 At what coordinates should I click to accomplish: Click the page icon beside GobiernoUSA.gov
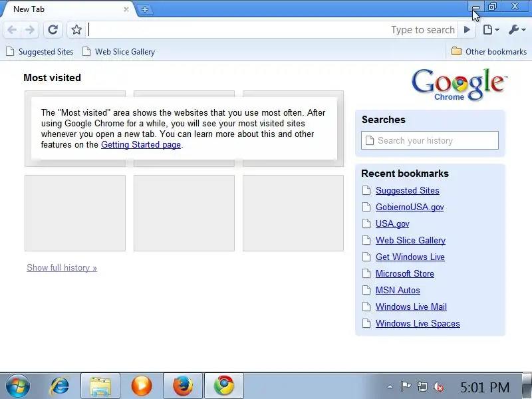point(366,207)
